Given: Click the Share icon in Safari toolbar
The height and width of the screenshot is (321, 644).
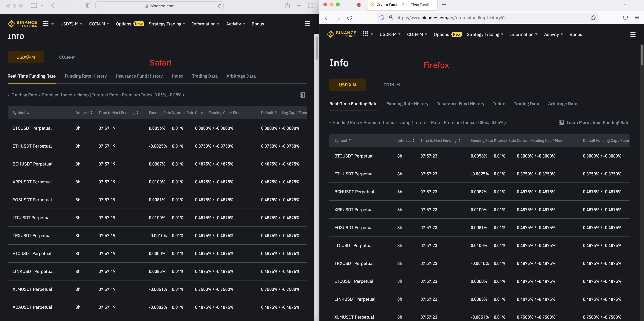Looking at the screenshot, I should pos(287,5).
